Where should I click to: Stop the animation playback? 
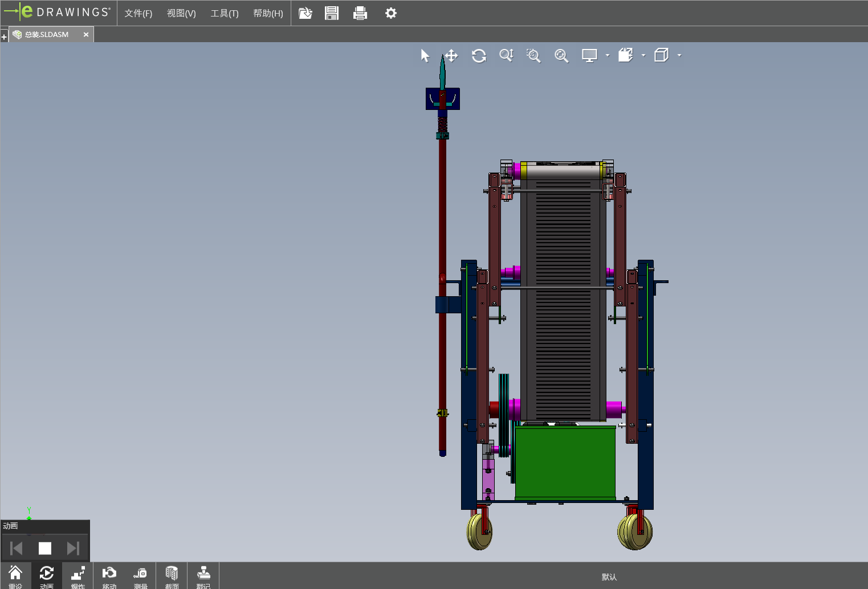point(45,548)
